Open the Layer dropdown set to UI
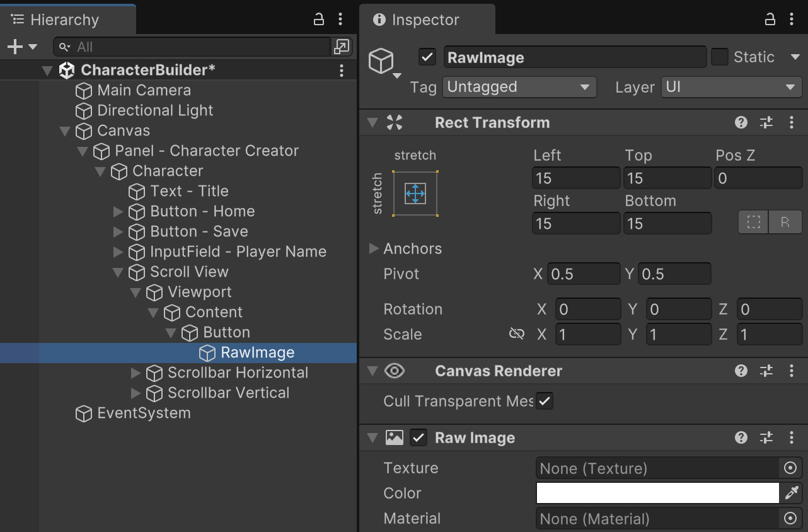The height and width of the screenshot is (532, 808). click(731, 87)
